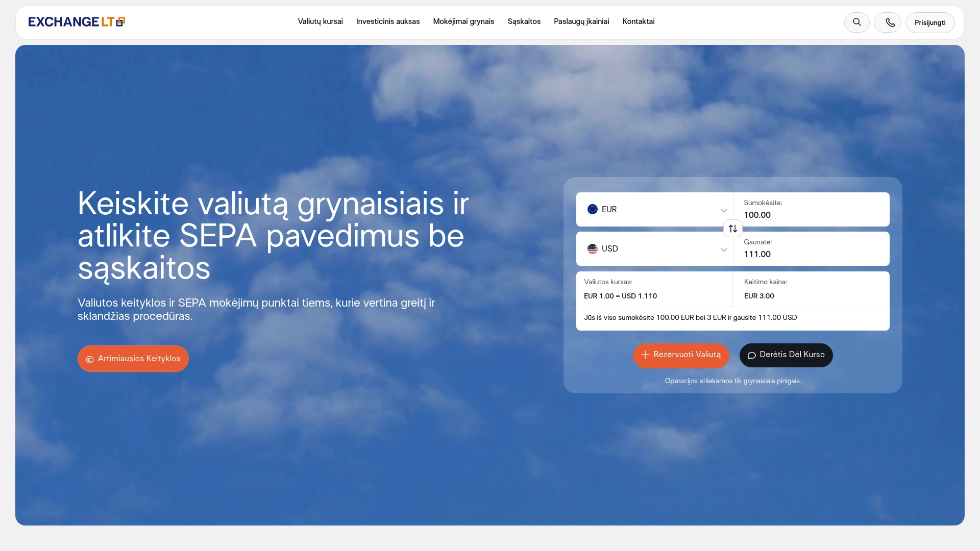Navigate to Kontaktai page
980x551 pixels.
(638, 21)
